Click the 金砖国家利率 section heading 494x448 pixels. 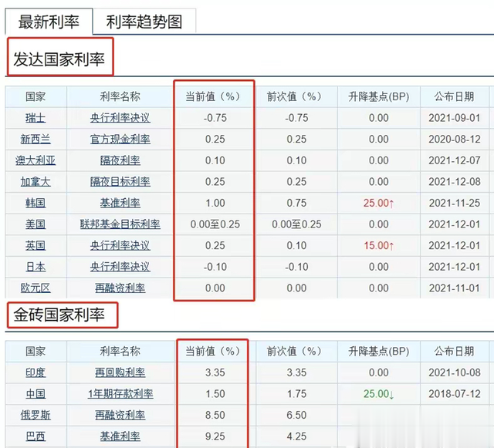pyautogui.click(x=59, y=315)
